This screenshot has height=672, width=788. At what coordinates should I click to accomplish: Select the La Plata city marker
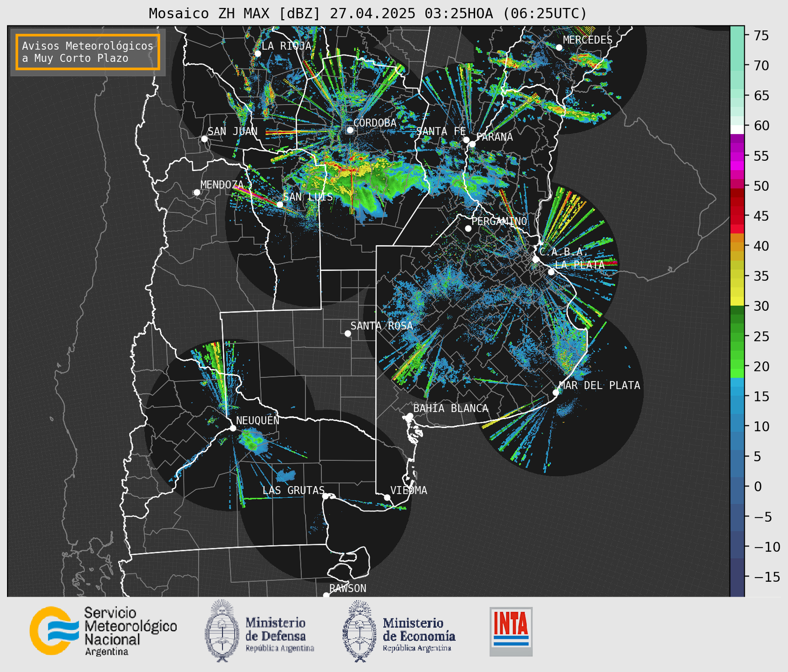(551, 272)
